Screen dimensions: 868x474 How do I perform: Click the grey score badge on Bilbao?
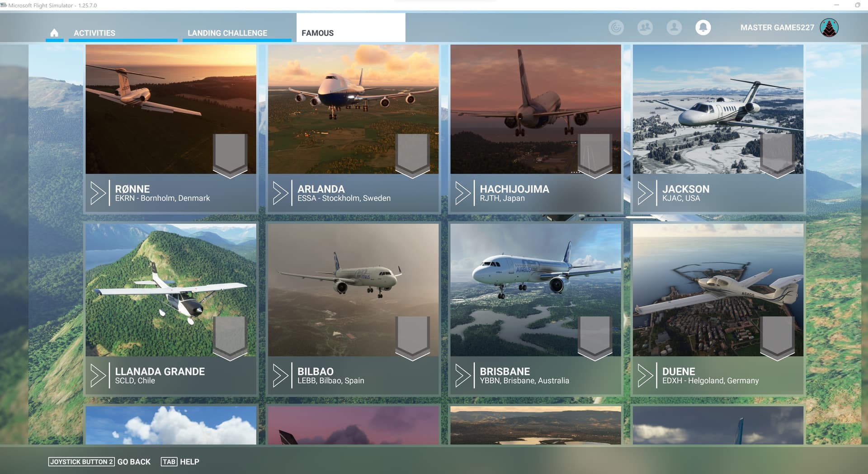pyautogui.click(x=412, y=338)
